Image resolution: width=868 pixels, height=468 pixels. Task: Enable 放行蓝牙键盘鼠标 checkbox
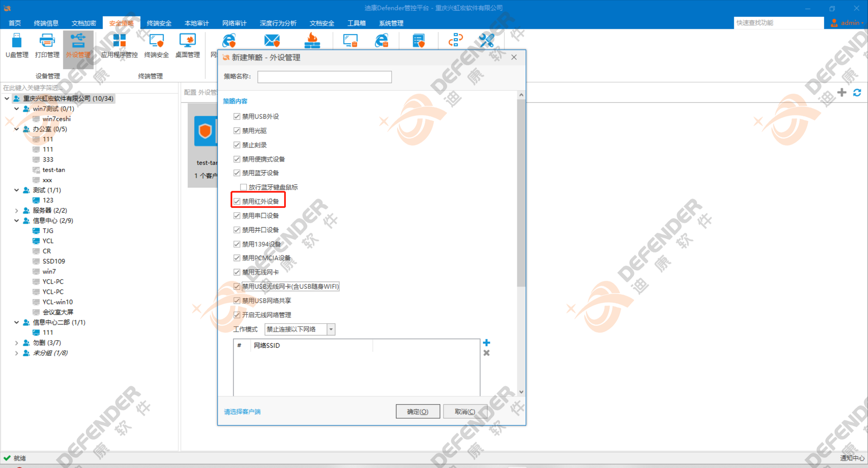click(x=243, y=187)
